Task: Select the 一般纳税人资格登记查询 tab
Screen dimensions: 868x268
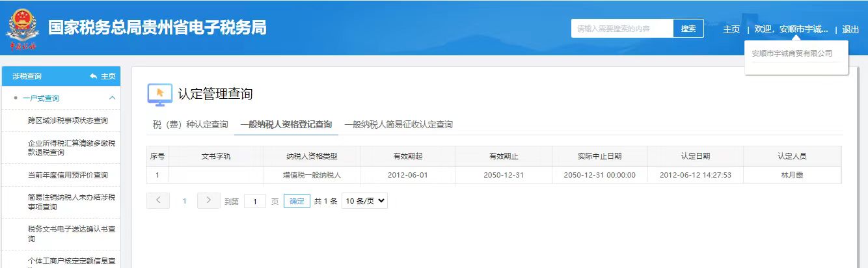Action: pyautogui.click(x=286, y=124)
